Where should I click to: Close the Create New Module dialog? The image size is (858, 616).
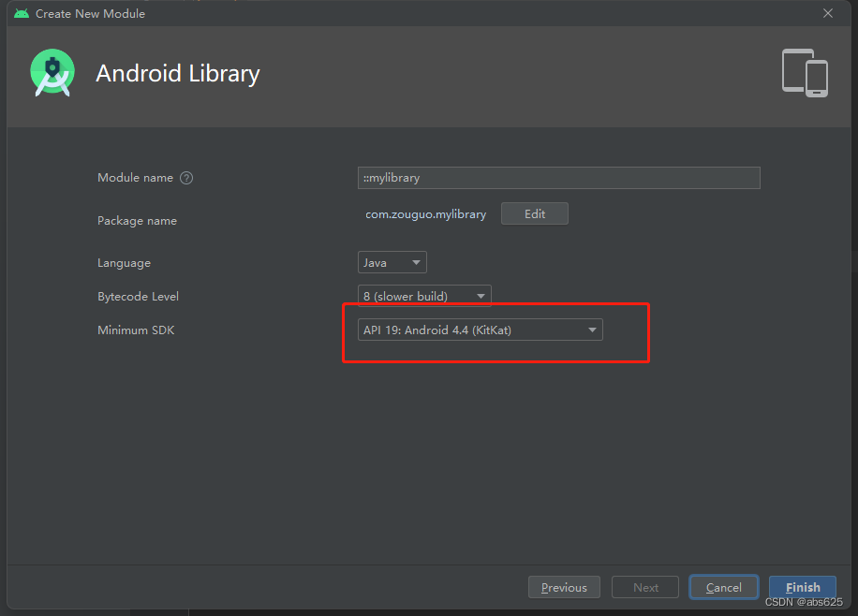(827, 13)
